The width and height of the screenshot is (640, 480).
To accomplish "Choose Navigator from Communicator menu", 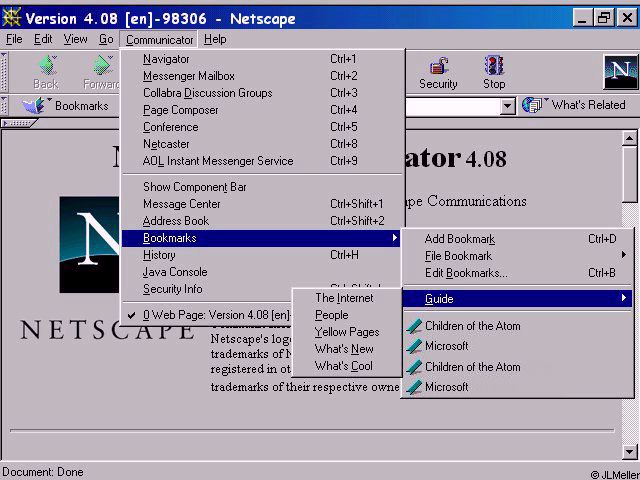I will [x=263, y=59].
